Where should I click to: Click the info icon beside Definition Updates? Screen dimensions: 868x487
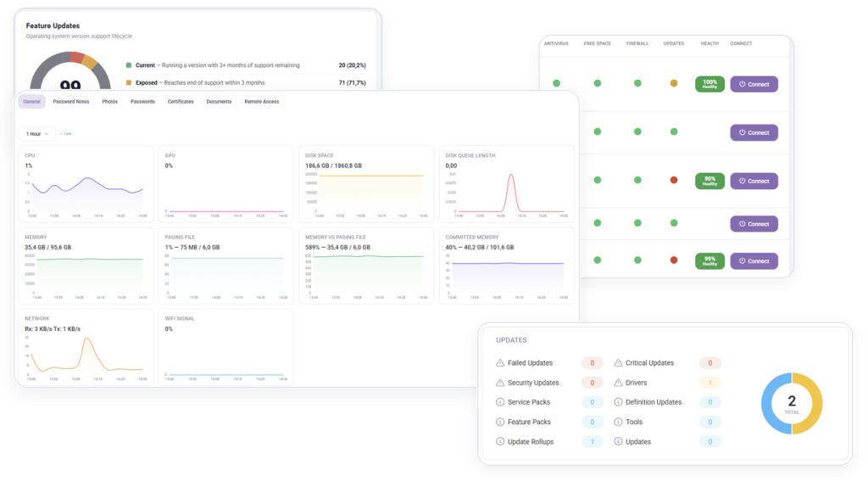618,402
